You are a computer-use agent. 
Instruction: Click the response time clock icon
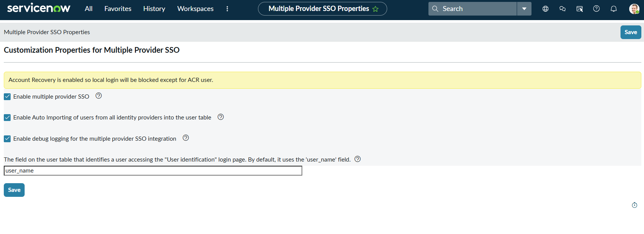[x=635, y=205]
